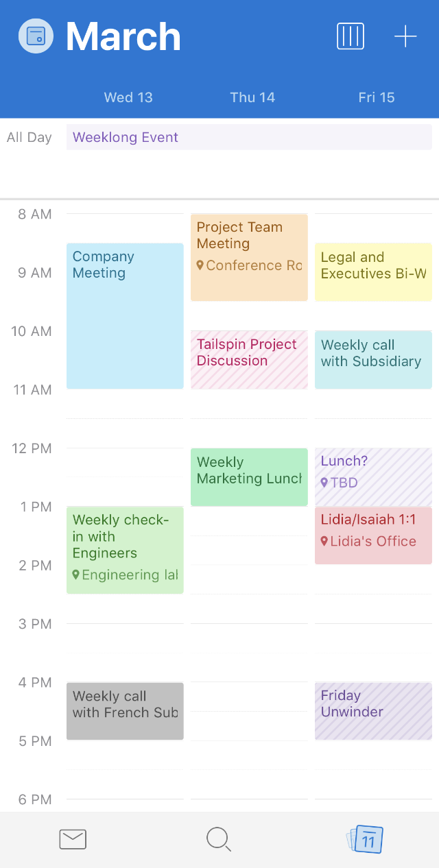This screenshot has height=868, width=439.
Task: Open the account profile icon top left
Action: point(36,36)
